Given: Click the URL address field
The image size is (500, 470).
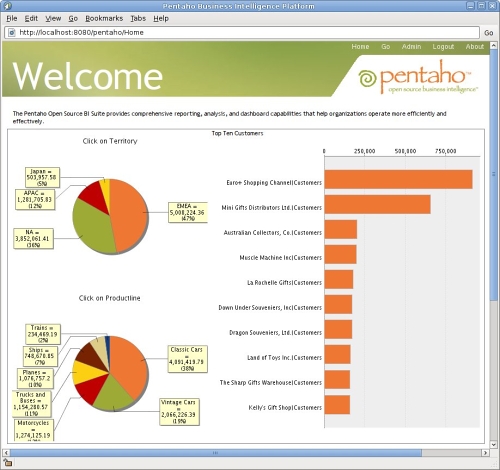Looking at the screenshot, I should (x=242, y=33).
